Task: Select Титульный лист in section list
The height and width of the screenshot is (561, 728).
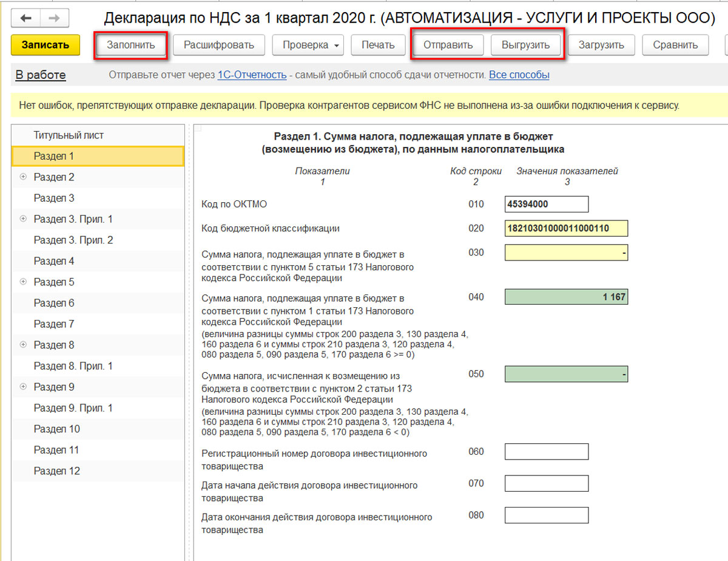Action: 69,135
